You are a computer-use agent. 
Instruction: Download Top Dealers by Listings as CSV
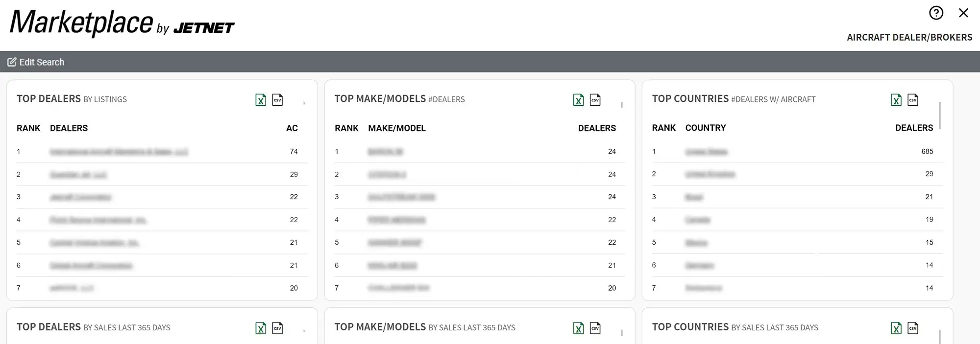point(278,100)
